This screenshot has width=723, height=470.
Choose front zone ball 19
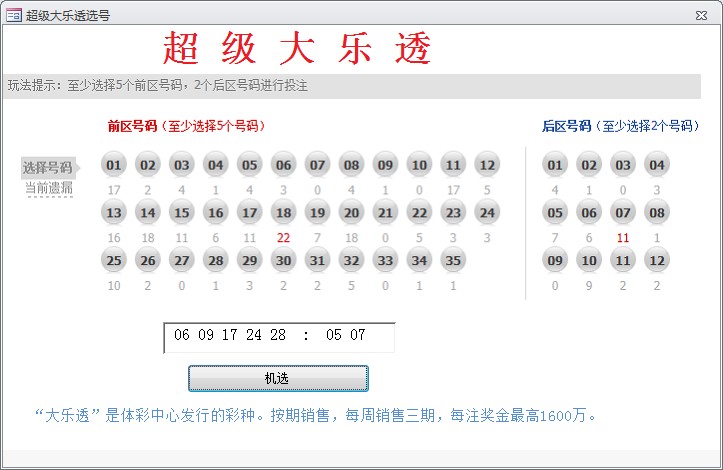tap(317, 212)
